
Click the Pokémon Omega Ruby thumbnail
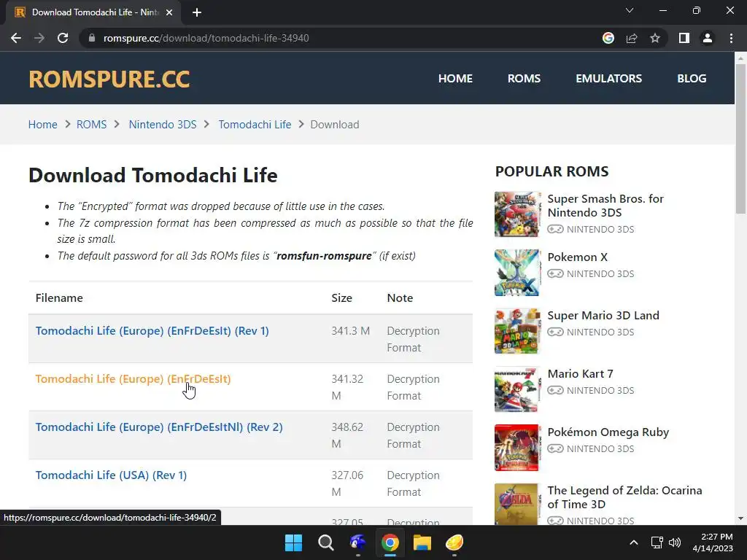click(x=518, y=448)
